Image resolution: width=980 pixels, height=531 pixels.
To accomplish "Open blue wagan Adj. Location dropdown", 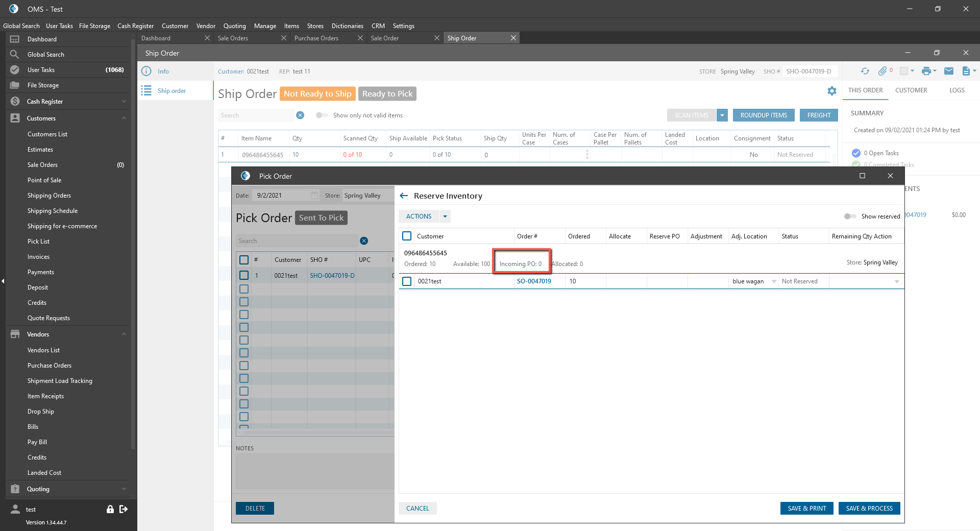I will [774, 281].
